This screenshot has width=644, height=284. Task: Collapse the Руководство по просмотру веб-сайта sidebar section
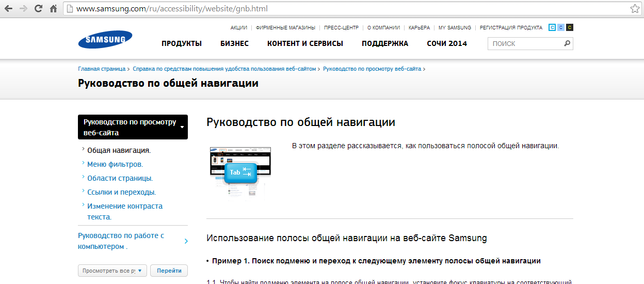click(x=133, y=127)
